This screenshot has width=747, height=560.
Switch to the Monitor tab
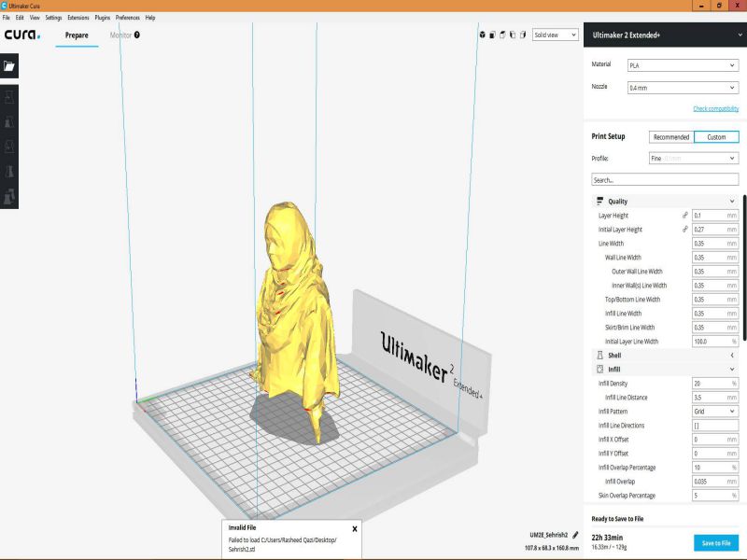click(x=120, y=35)
